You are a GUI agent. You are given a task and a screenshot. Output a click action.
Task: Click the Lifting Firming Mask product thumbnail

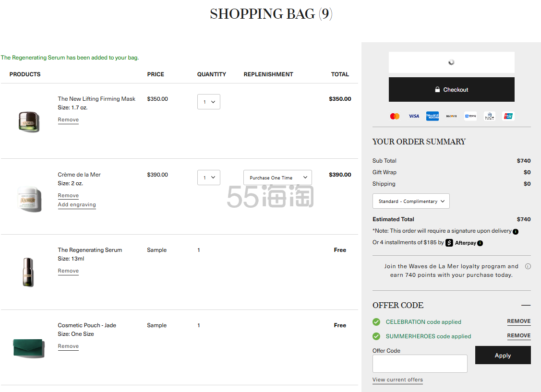pos(29,122)
